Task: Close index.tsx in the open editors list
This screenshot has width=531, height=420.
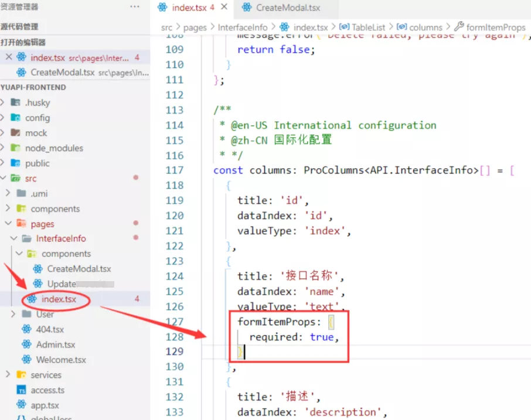Action: [x=8, y=57]
